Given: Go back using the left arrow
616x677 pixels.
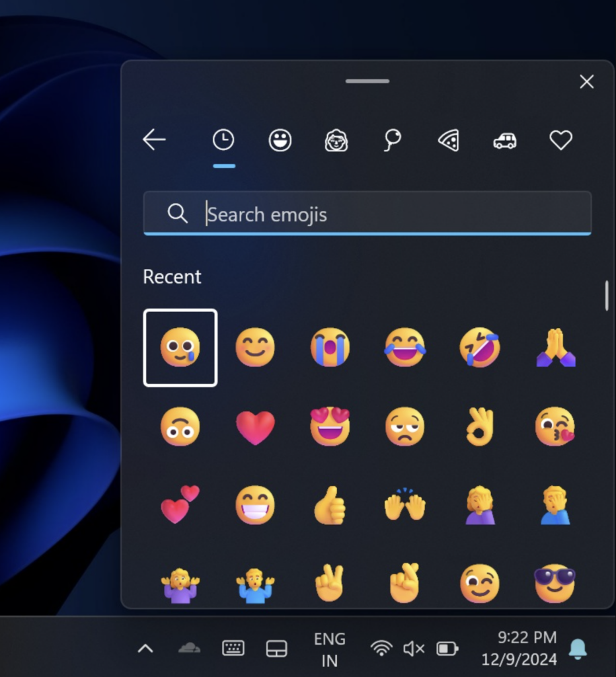Looking at the screenshot, I should [155, 140].
